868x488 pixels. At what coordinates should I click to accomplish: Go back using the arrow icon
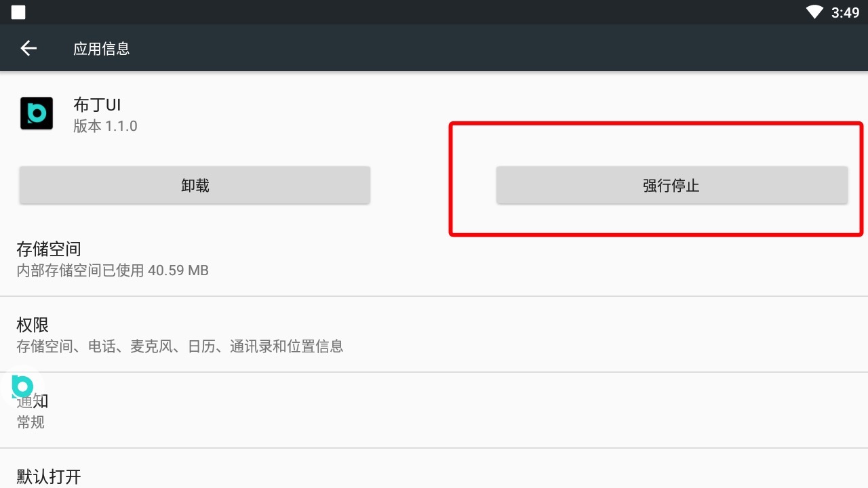click(28, 48)
